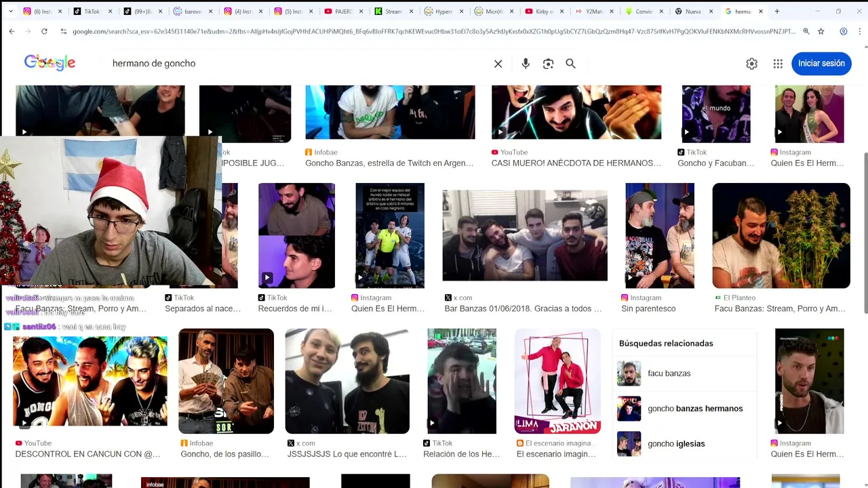Open the 'Separados al nace...' TikTok link
This screenshot has height=488, width=868.
pyautogui.click(x=203, y=309)
